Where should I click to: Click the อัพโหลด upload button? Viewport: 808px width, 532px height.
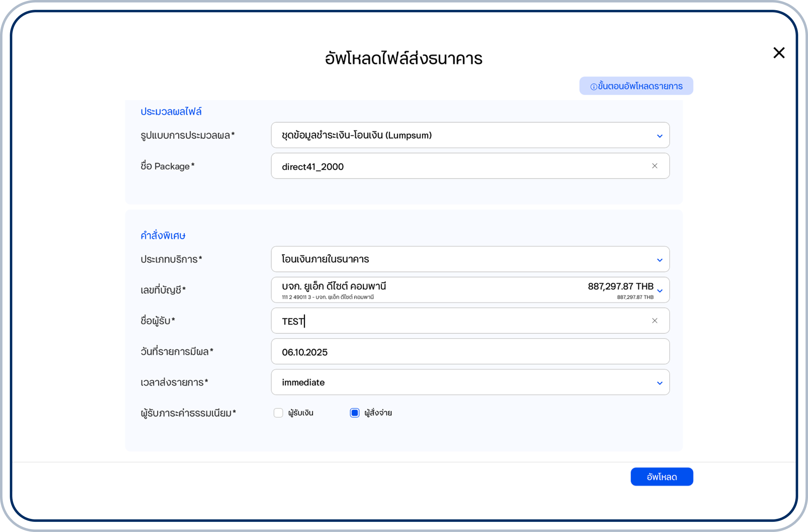point(661,476)
